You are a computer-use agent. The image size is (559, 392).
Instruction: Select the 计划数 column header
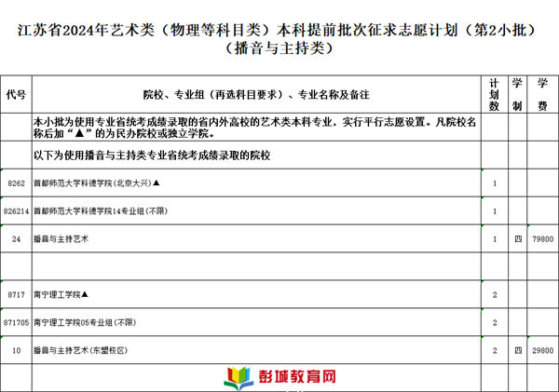click(494, 94)
